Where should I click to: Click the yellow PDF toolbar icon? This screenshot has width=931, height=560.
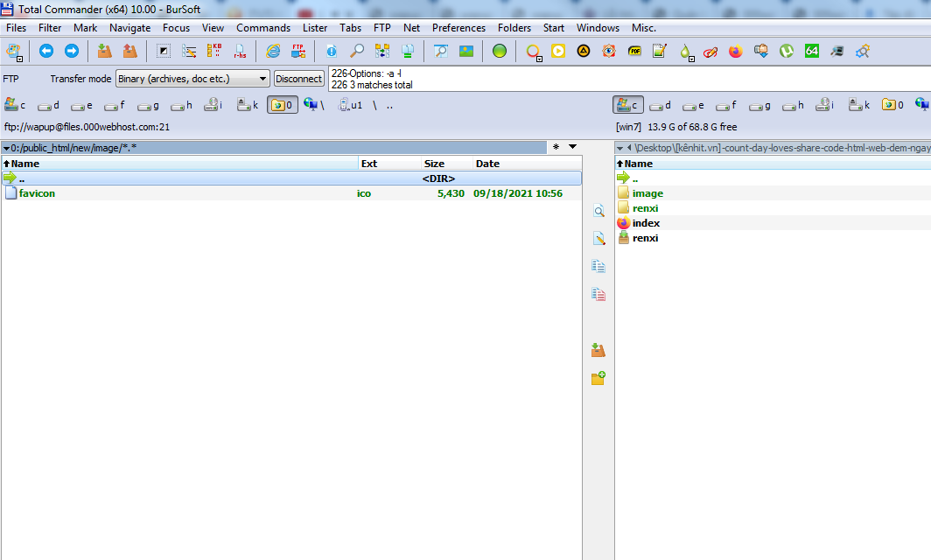(x=634, y=51)
